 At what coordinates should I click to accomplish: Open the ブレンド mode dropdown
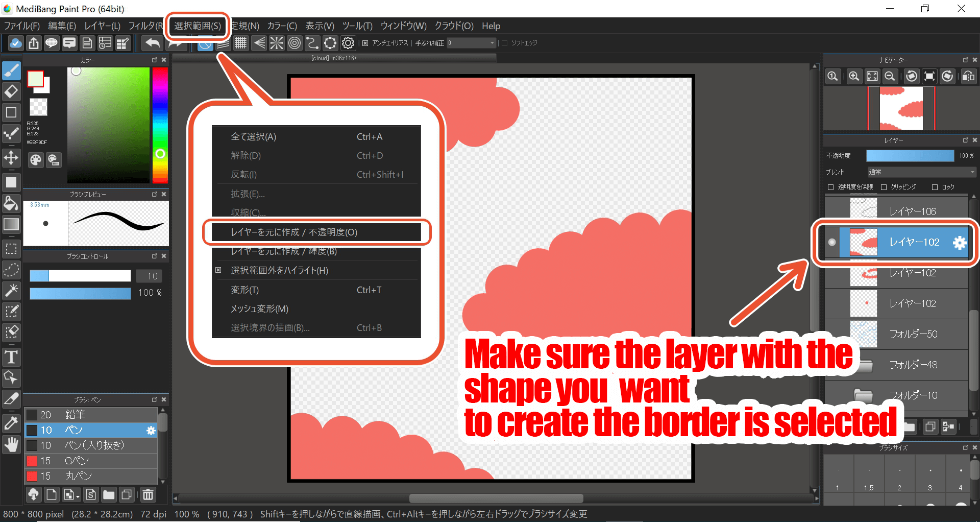point(921,172)
